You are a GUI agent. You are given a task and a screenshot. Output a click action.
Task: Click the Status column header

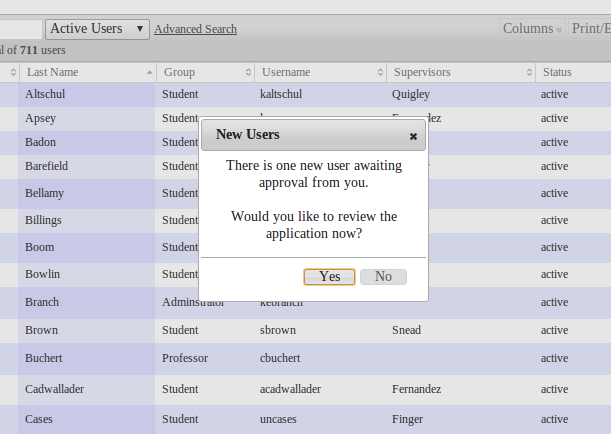[x=573, y=72]
